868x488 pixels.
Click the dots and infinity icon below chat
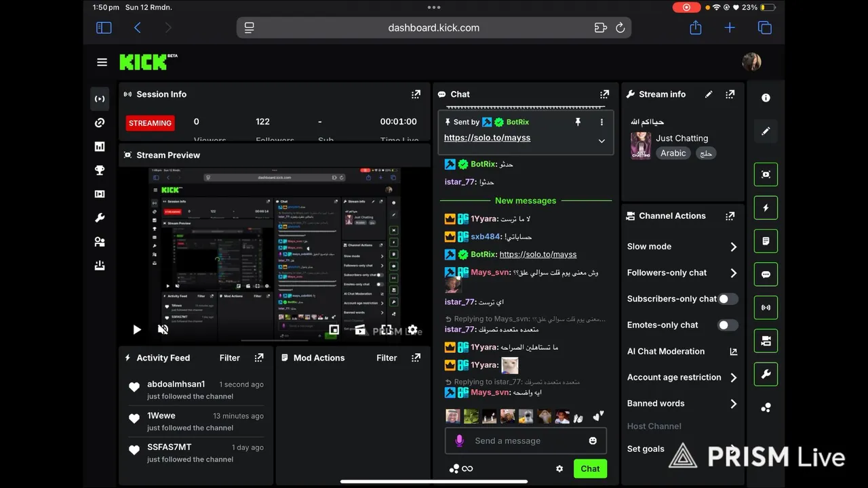pyautogui.click(x=461, y=468)
